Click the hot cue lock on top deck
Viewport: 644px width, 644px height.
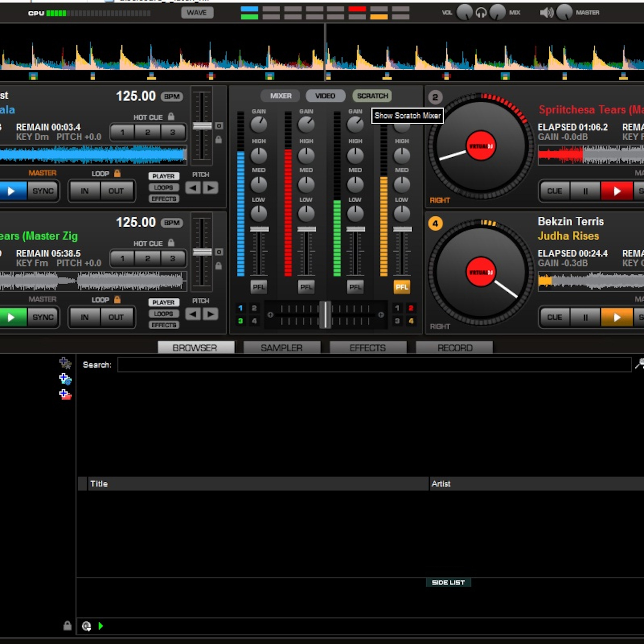[x=171, y=116]
